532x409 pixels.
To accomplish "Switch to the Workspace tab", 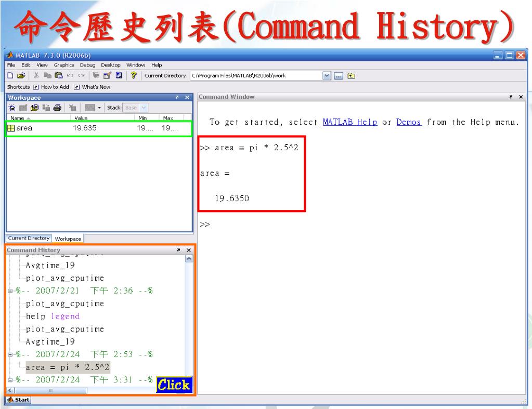I will click(68, 239).
